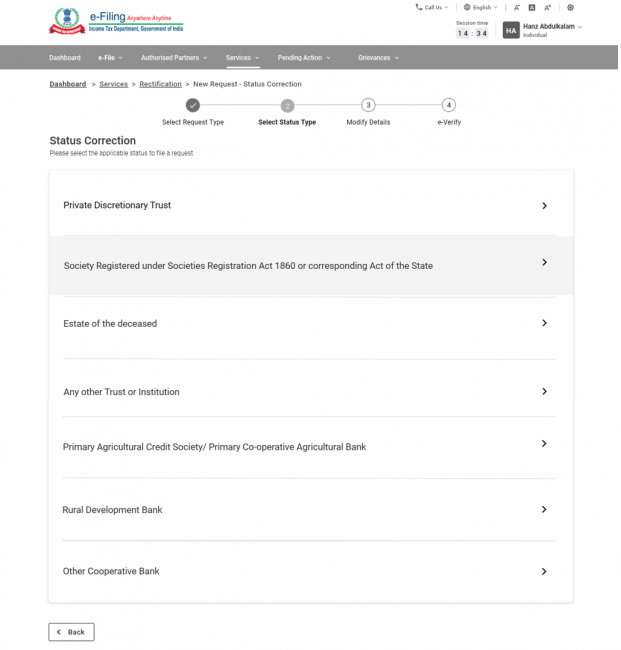Click the Call Us phone icon
621x650 pixels.
pyautogui.click(x=421, y=7)
